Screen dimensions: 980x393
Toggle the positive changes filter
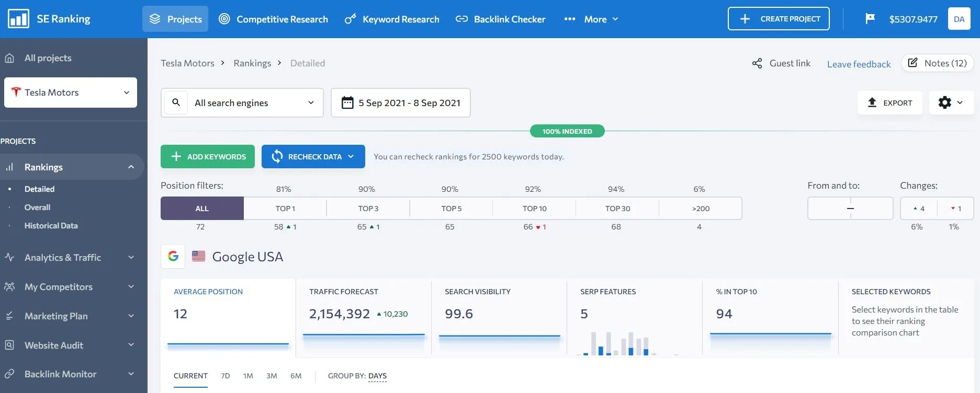click(x=919, y=209)
